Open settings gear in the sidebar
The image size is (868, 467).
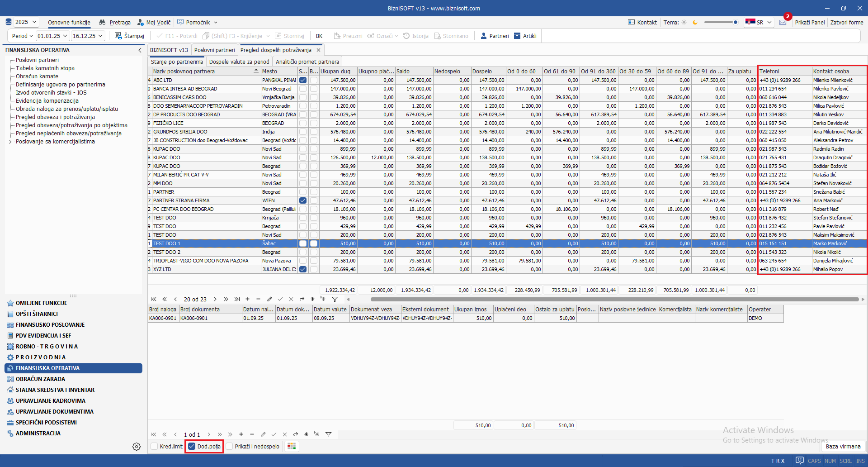click(137, 447)
